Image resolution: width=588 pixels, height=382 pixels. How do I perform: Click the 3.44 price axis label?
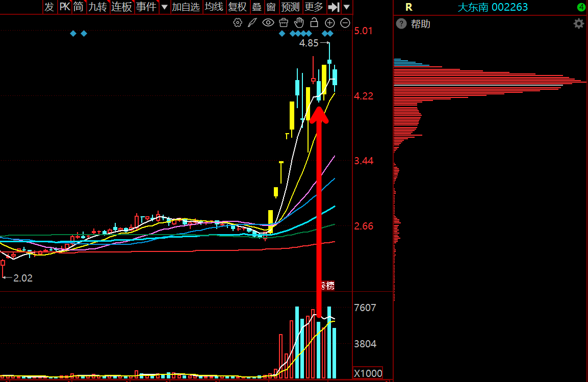pos(364,161)
